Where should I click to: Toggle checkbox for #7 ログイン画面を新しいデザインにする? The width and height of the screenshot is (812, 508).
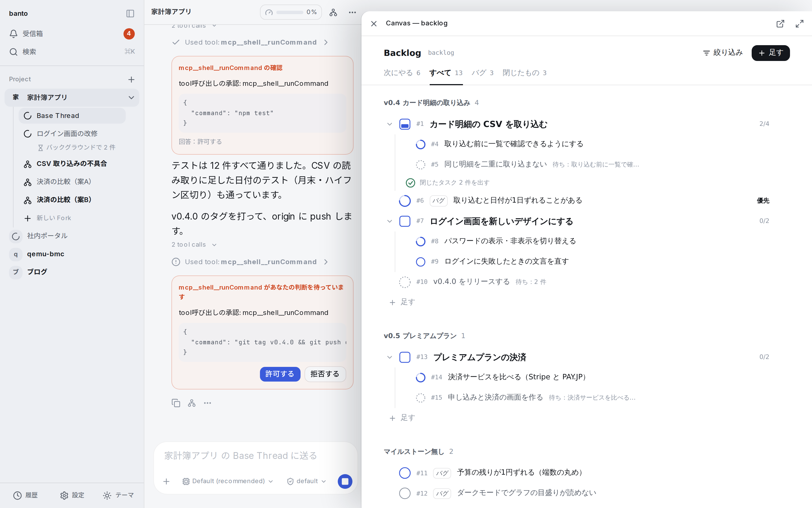tap(405, 222)
